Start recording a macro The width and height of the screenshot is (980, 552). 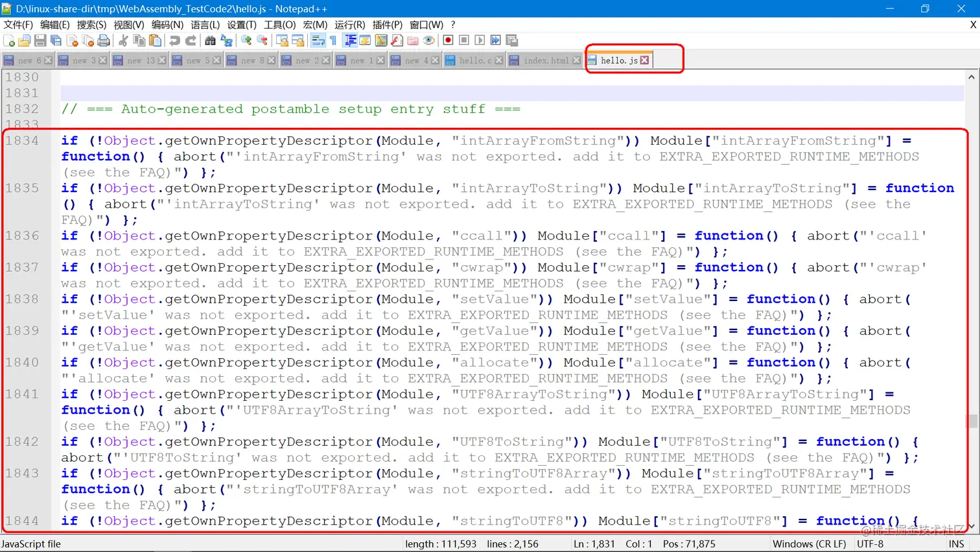448,40
